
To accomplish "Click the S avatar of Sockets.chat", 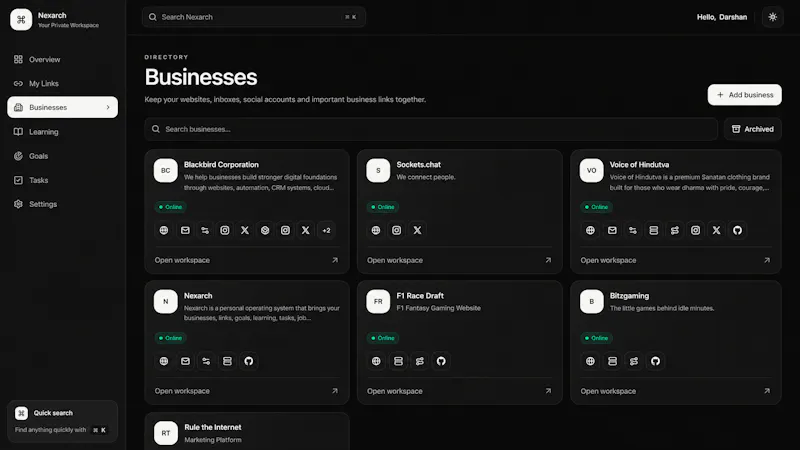I will click(x=378, y=170).
